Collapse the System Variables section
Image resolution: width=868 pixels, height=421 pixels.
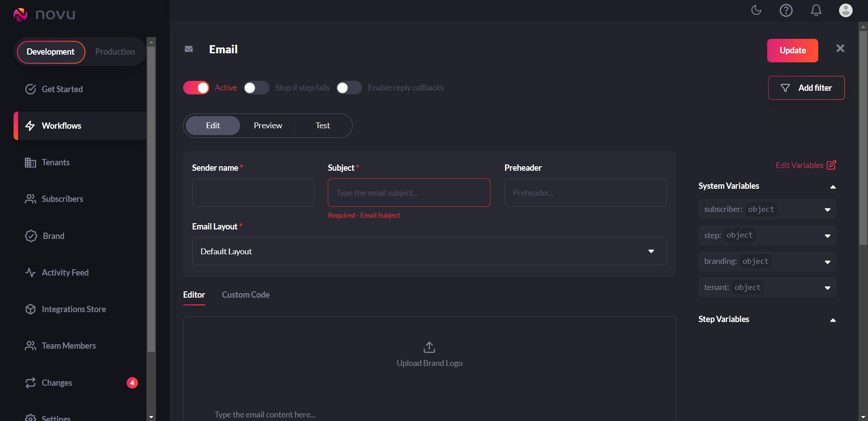coord(833,187)
